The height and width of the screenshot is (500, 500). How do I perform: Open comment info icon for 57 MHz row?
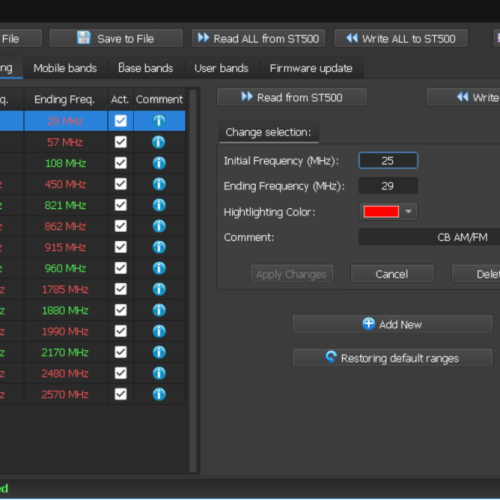(159, 142)
